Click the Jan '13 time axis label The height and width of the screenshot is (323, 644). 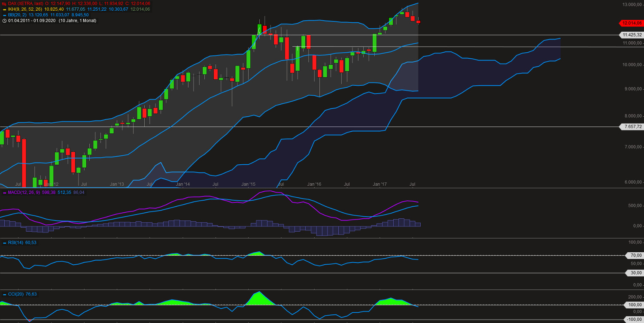click(117, 184)
